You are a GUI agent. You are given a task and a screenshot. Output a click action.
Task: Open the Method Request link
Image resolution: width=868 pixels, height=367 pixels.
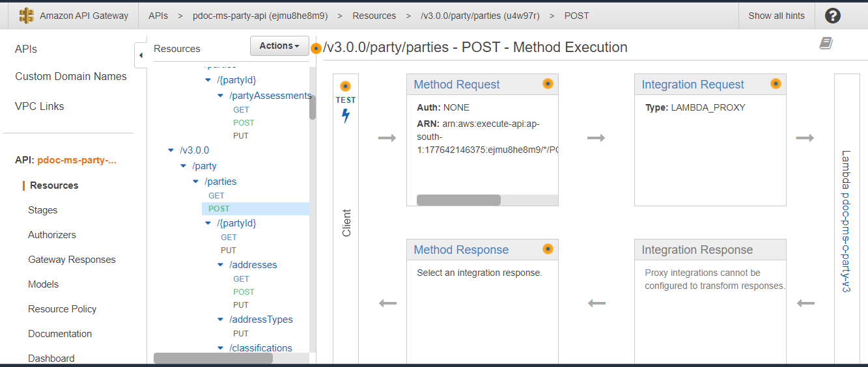pyautogui.click(x=456, y=85)
